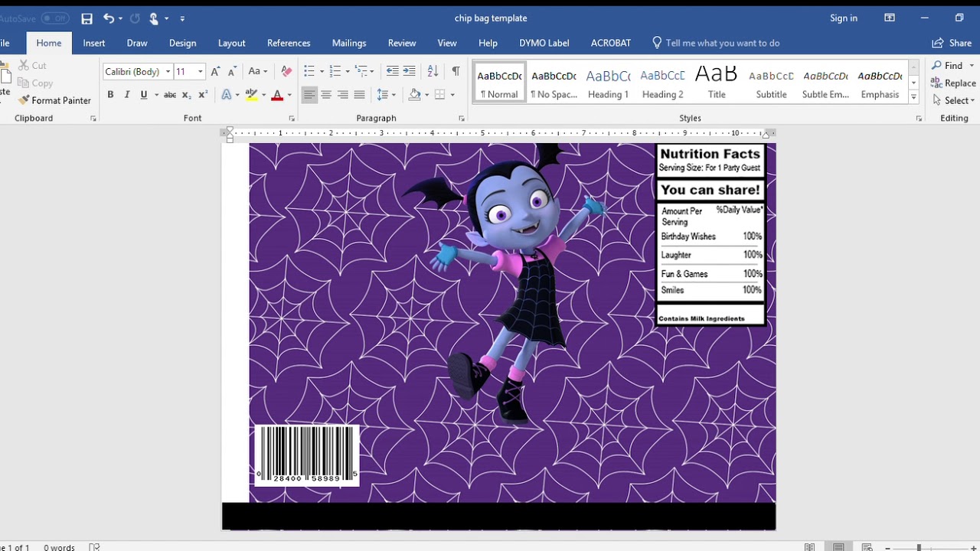Image resolution: width=980 pixels, height=551 pixels.
Task: Toggle Subscript formatting
Action: coord(186,95)
